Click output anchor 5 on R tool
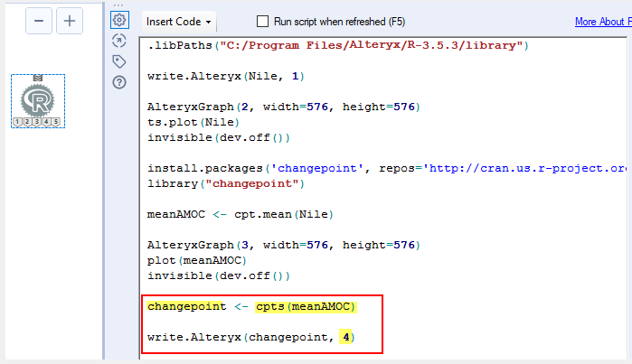Screen dimensions: 632x364 coord(56,122)
